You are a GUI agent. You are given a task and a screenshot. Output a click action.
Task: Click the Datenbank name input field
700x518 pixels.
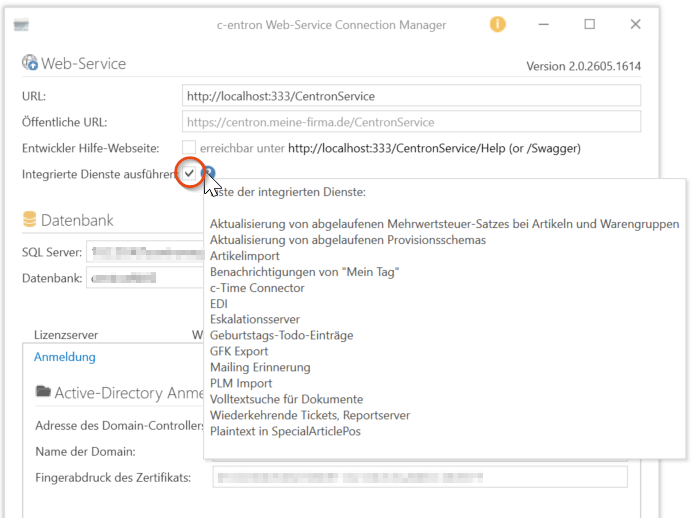145,278
